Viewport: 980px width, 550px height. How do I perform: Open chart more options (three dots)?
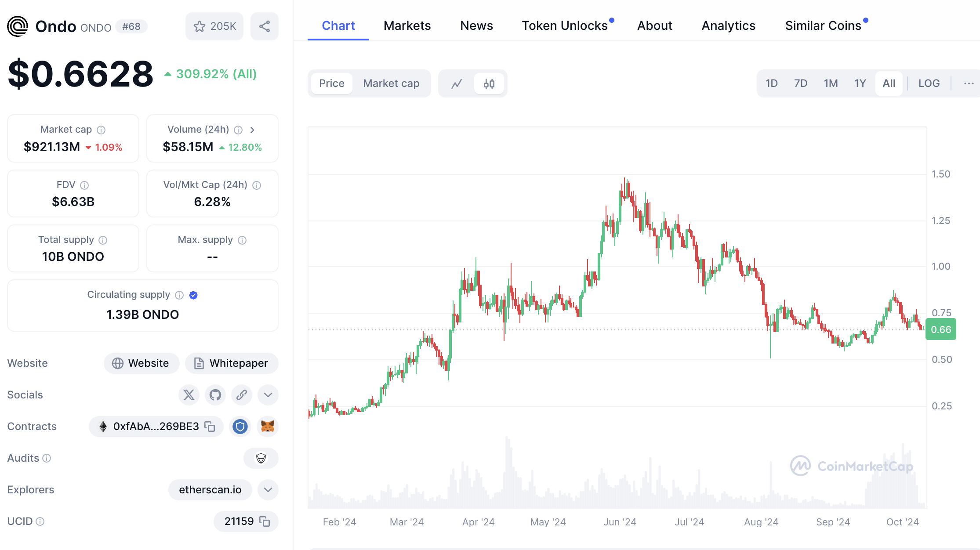(x=969, y=83)
